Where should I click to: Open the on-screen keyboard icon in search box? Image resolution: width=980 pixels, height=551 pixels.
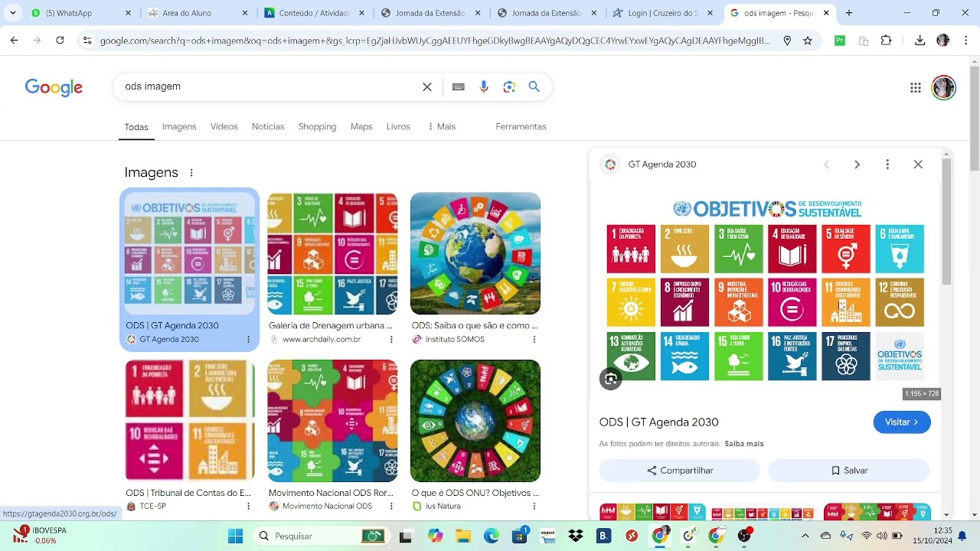458,86
